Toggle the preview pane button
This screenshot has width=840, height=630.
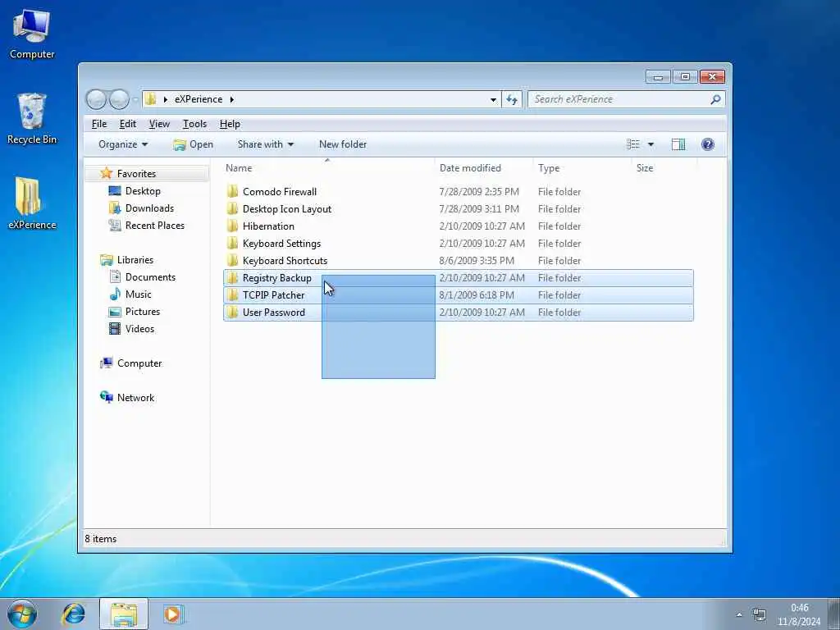click(x=678, y=144)
